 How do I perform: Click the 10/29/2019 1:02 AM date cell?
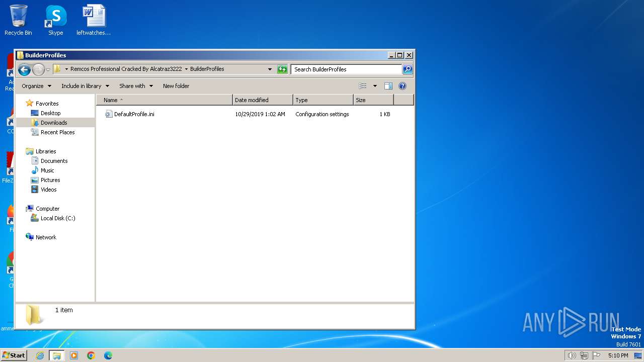click(x=260, y=114)
